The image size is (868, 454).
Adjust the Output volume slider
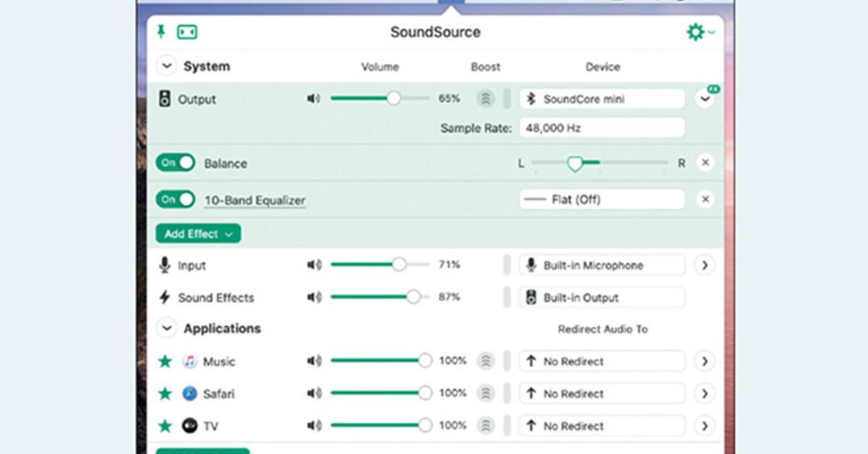click(x=393, y=98)
